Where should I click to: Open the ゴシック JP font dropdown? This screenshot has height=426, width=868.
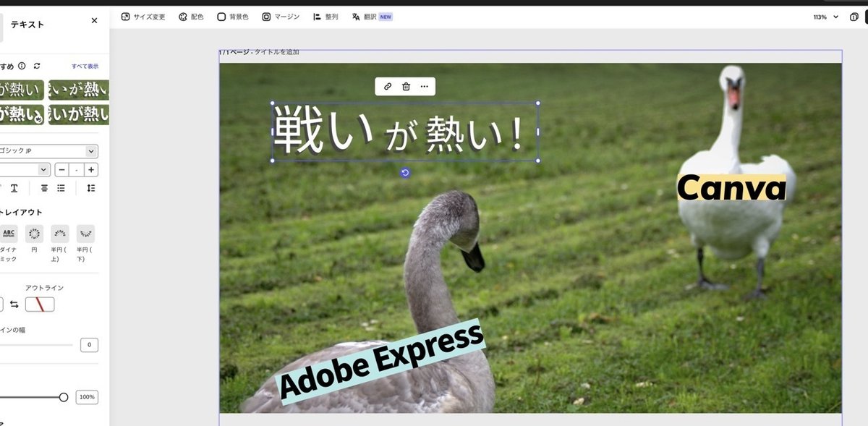click(48, 151)
